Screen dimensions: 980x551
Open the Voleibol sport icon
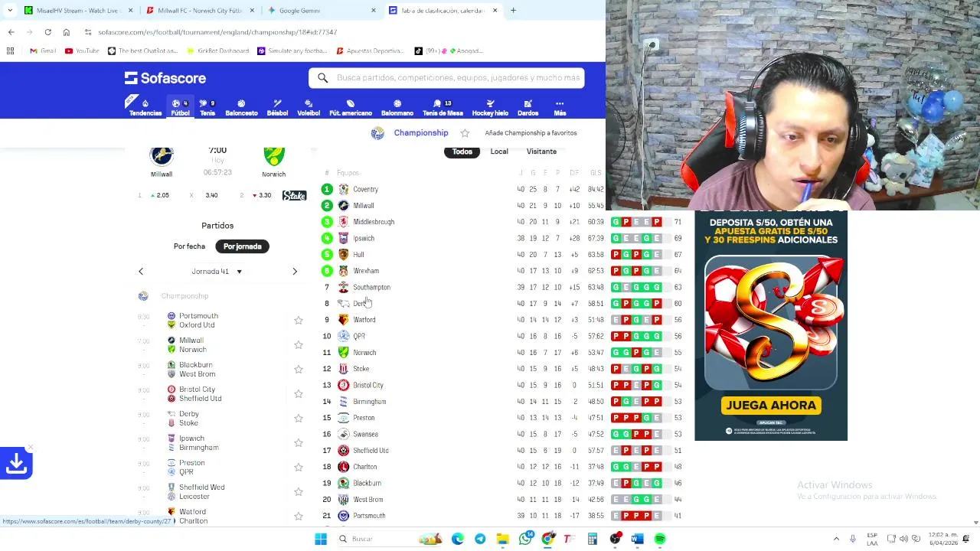(309, 108)
